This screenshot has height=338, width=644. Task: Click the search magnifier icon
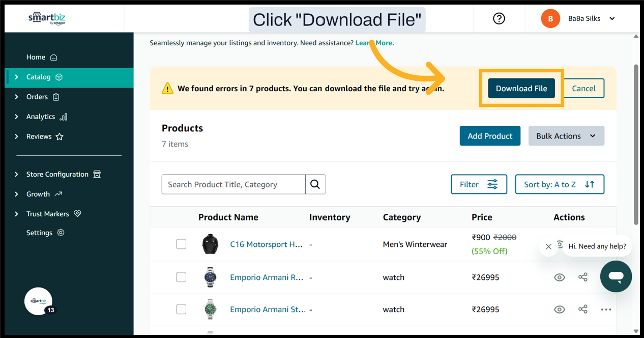point(315,184)
